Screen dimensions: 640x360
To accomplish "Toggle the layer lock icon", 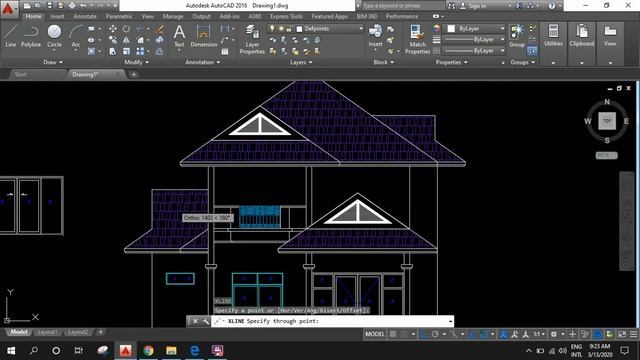I will [289, 29].
